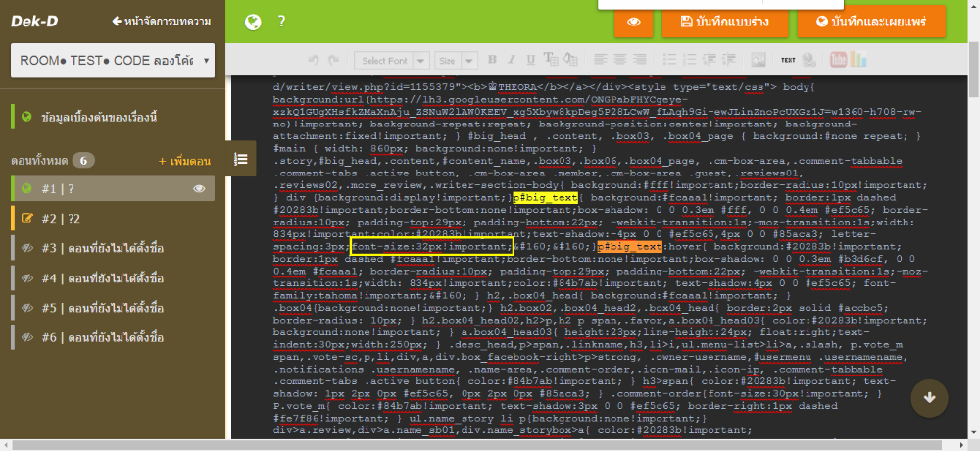This screenshot has width=980, height=451.
Task: Click inside the code editor text area
Action: click(600, 257)
